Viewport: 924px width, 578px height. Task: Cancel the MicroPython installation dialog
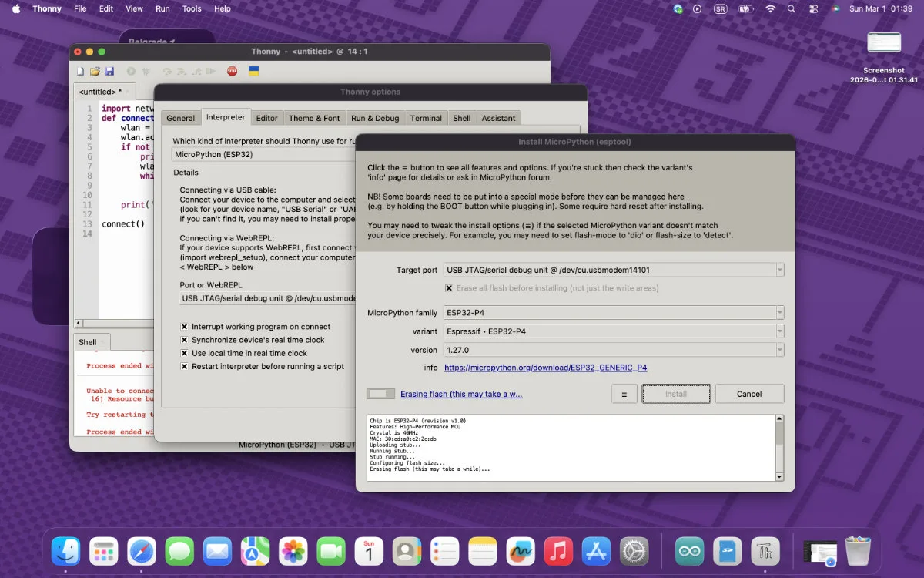coord(748,394)
